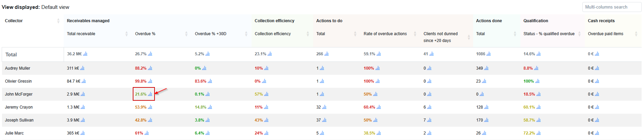Open chart for Audrey Muller collection efficiency
The image size is (644, 140).
pyautogui.click(x=266, y=68)
